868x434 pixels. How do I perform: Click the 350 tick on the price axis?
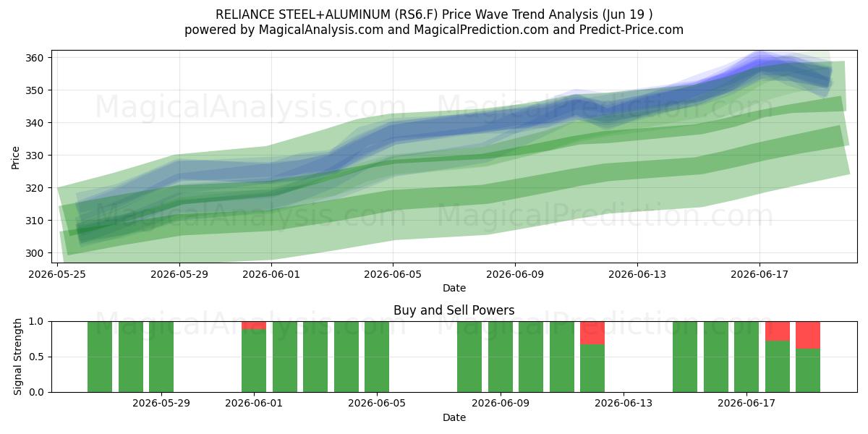coord(36,90)
